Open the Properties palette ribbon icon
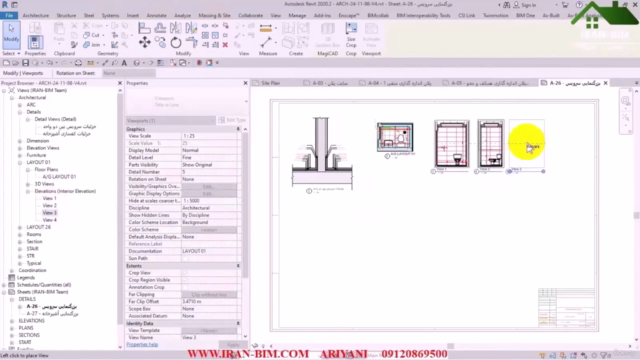This screenshot has height=360, width=640. pyautogui.click(x=35, y=42)
